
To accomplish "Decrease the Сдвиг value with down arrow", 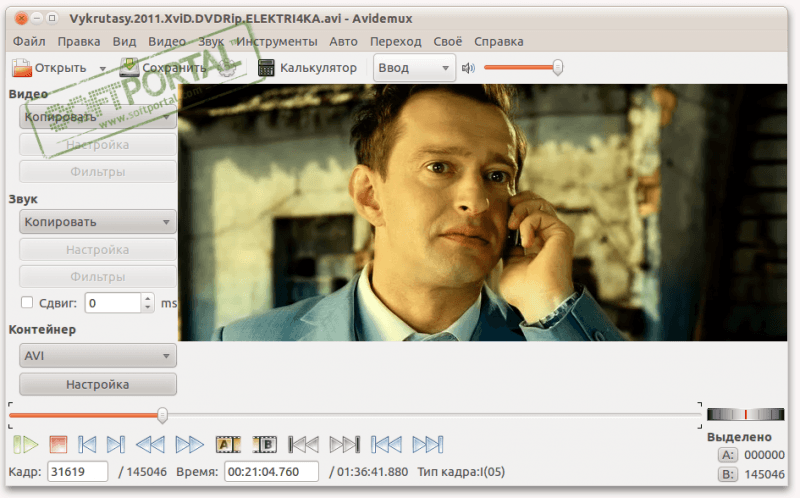I will (x=147, y=308).
